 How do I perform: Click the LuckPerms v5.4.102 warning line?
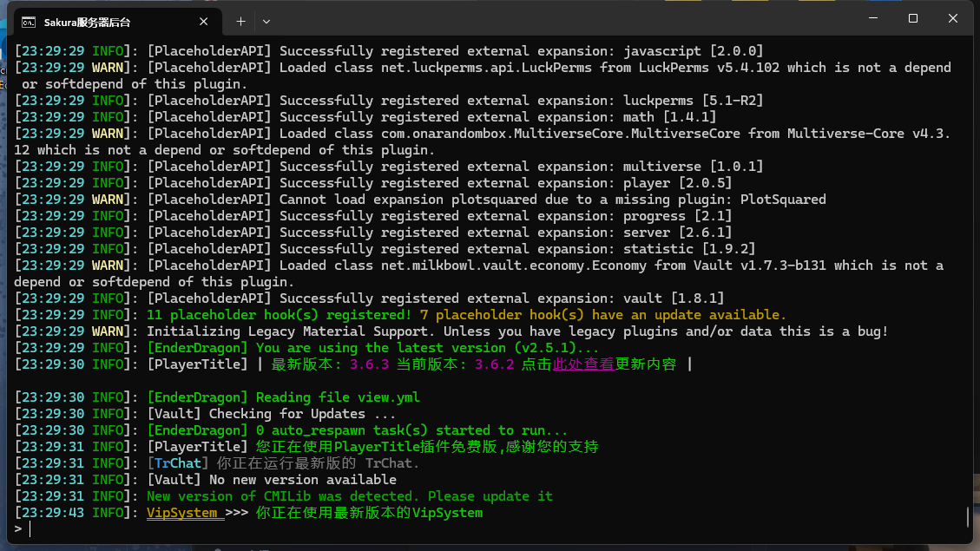pos(483,75)
